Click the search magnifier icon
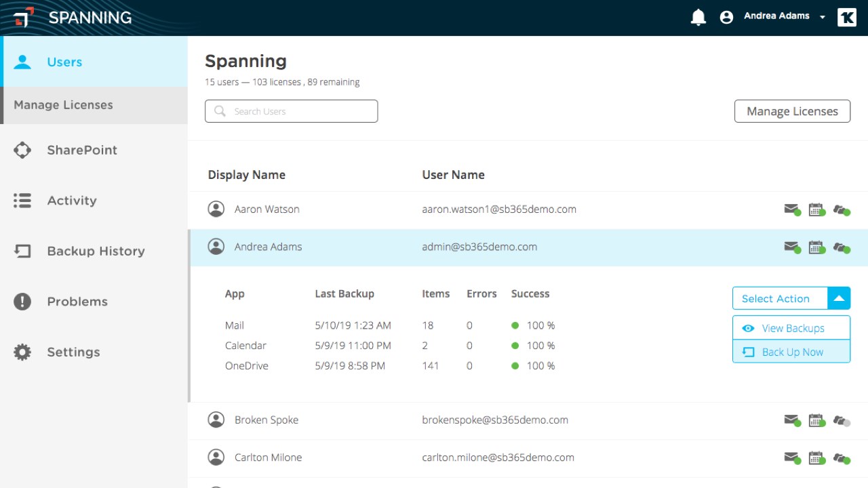Image resolution: width=868 pixels, height=488 pixels. [220, 111]
